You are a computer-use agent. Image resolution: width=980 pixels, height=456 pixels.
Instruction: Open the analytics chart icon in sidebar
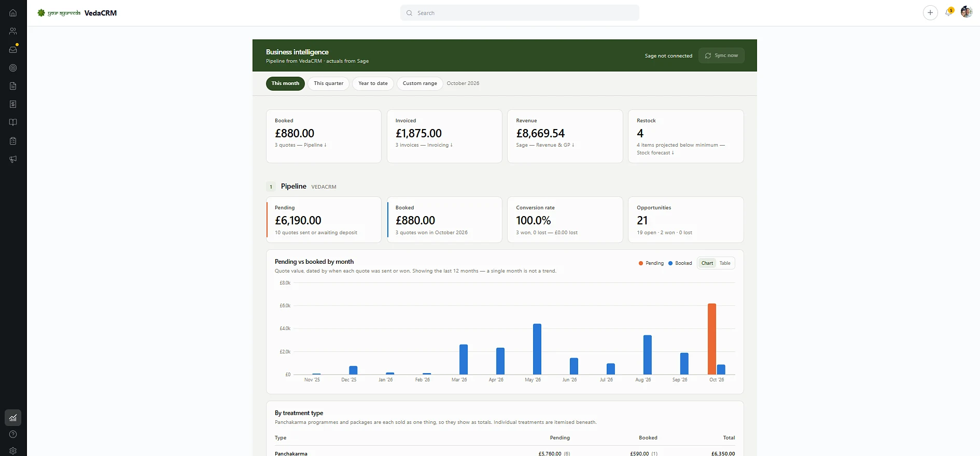tap(13, 418)
